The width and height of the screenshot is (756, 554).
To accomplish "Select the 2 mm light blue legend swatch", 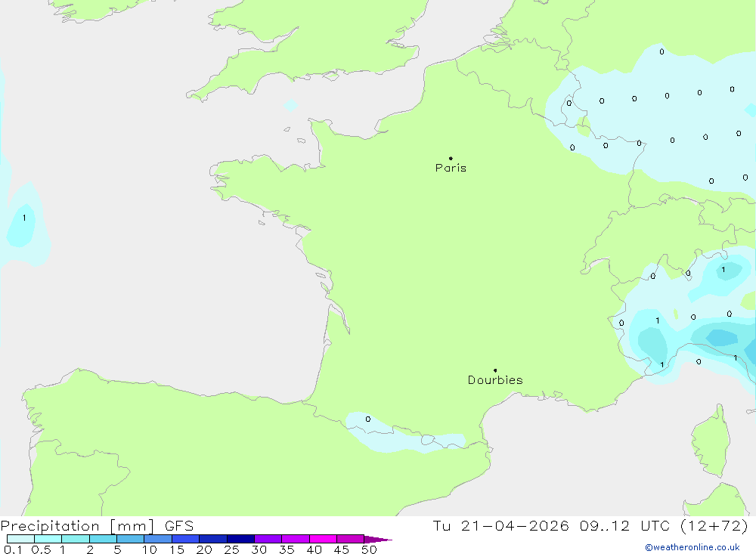I will [103, 539].
